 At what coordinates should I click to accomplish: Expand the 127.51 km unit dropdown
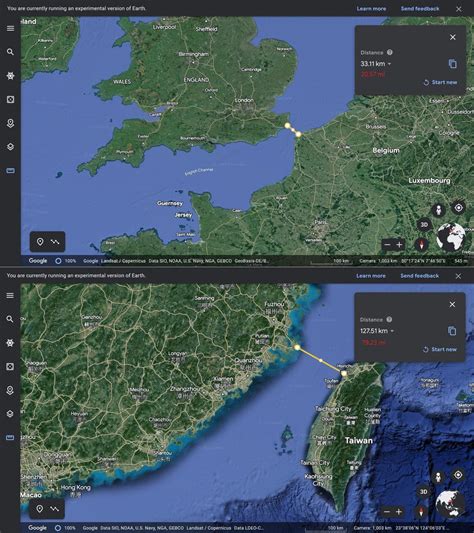click(392, 331)
